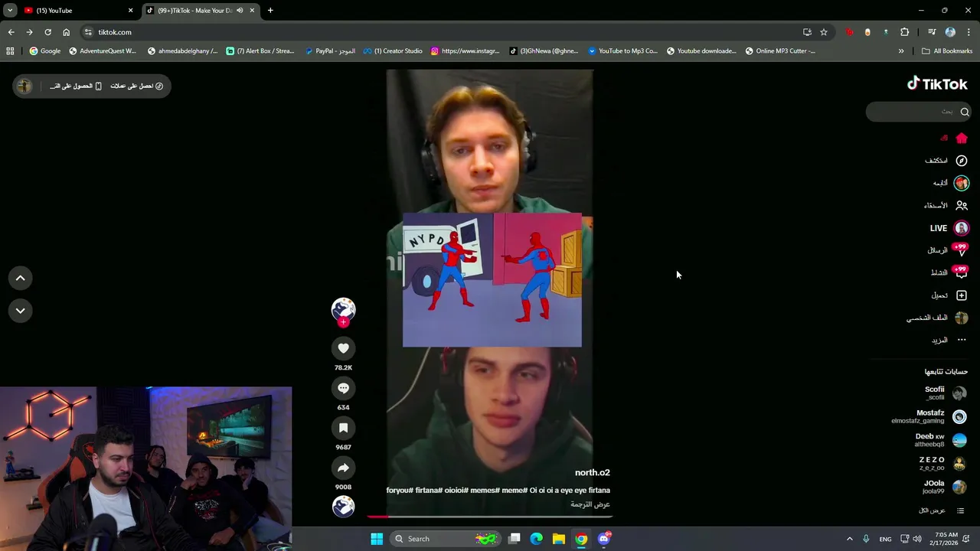Expand the See all followed accounts list

tap(941, 510)
